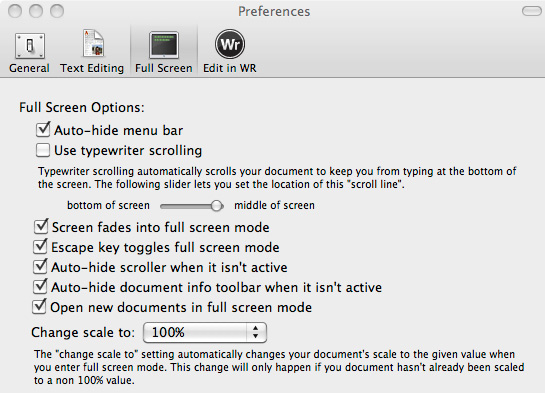This screenshot has width=545, height=393.
Task: Click the scroll line slider knob
Action: 217,206
